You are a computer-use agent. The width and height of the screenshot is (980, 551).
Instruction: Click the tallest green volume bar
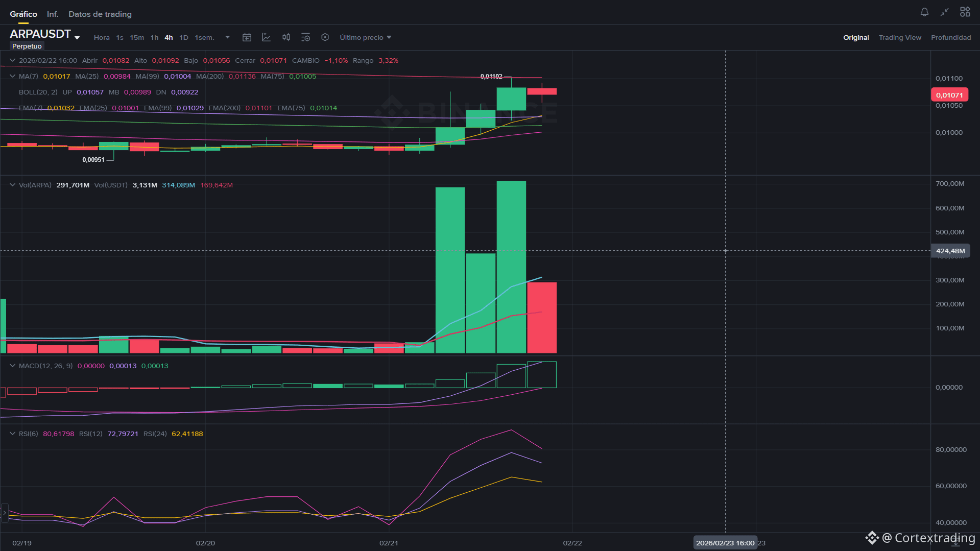coord(511,267)
